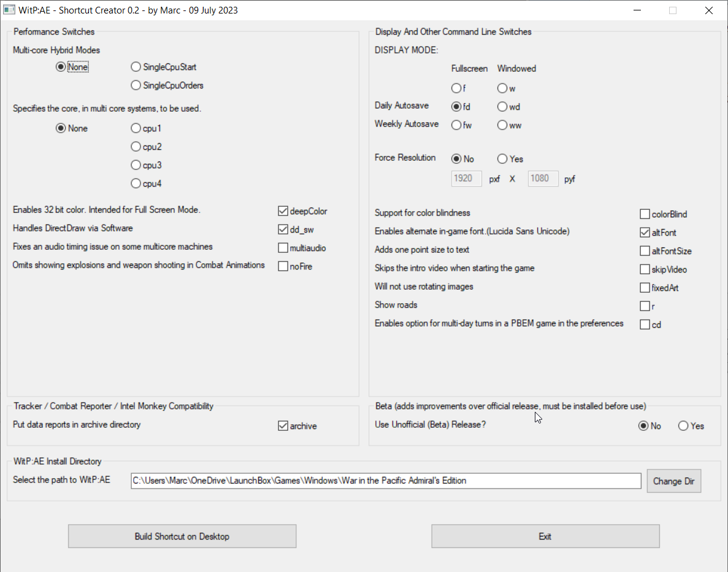This screenshot has height=572, width=728.
Task: Click the Change Dir button
Action: [673, 481]
